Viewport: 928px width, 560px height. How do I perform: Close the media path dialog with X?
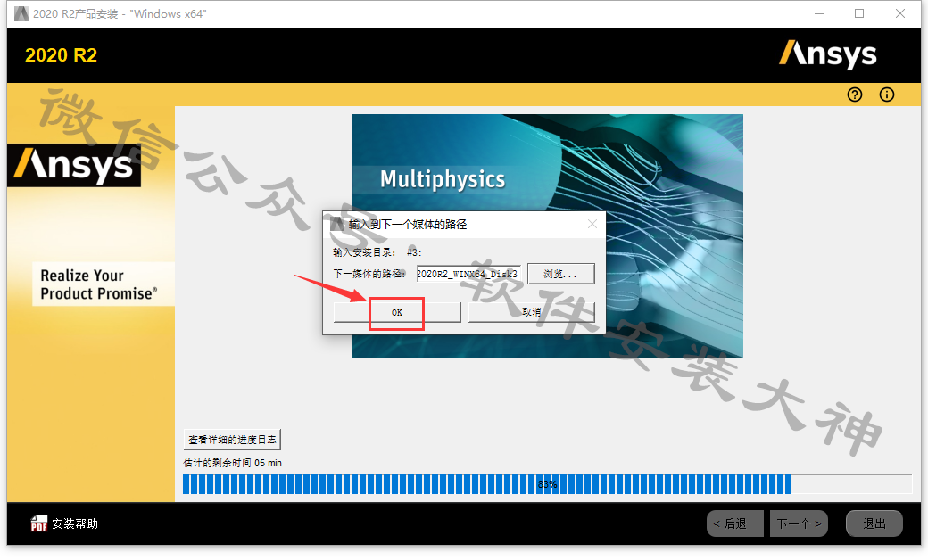click(x=592, y=224)
